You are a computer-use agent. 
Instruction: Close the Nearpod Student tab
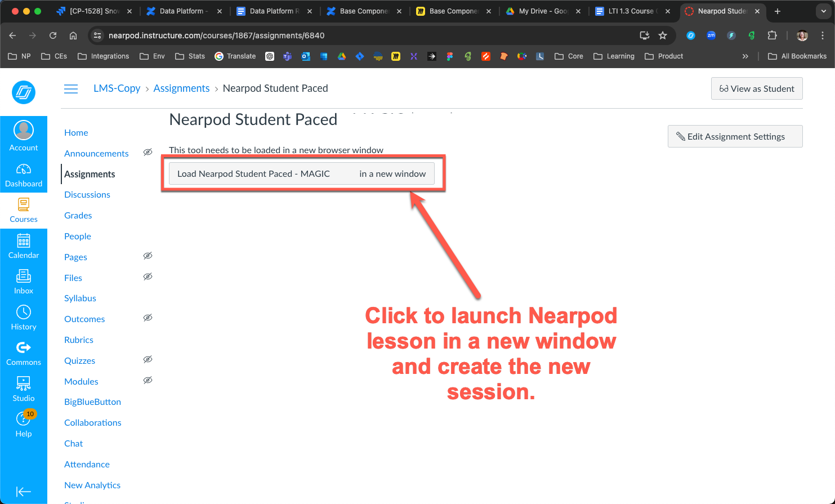tap(757, 11)
